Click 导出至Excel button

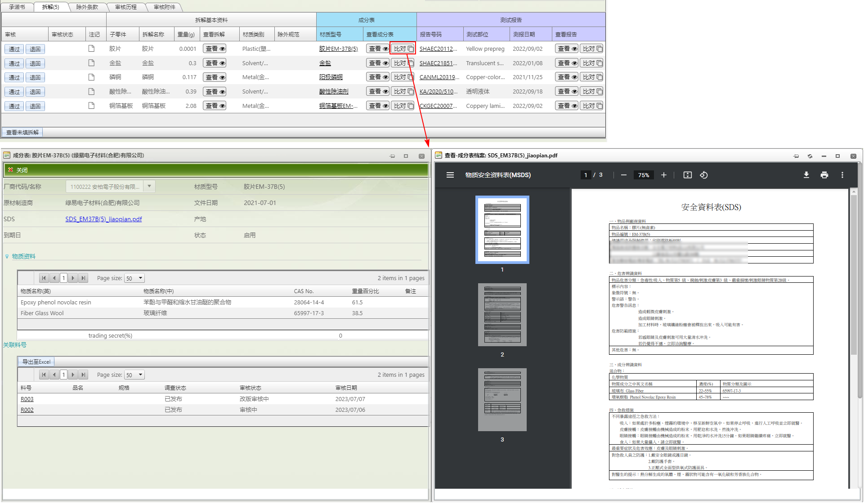tap(36, 361)
